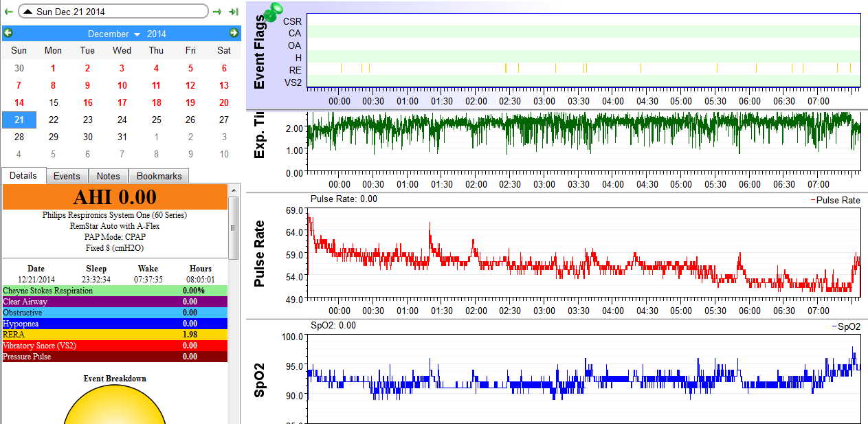868x424 pixels.
Task: Click the SpO2 legend label
Action: point(845,326)
